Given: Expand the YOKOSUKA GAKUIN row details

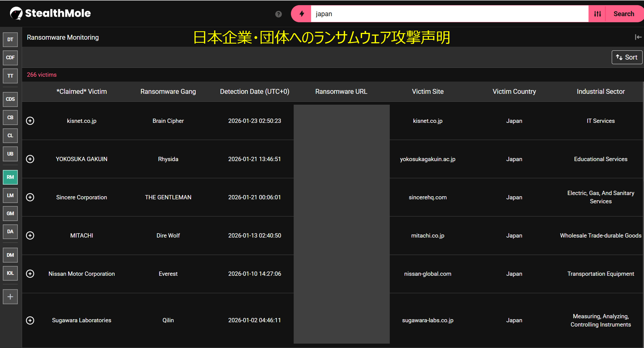Looking at the screenshot, I should click(x=30, y=159).
